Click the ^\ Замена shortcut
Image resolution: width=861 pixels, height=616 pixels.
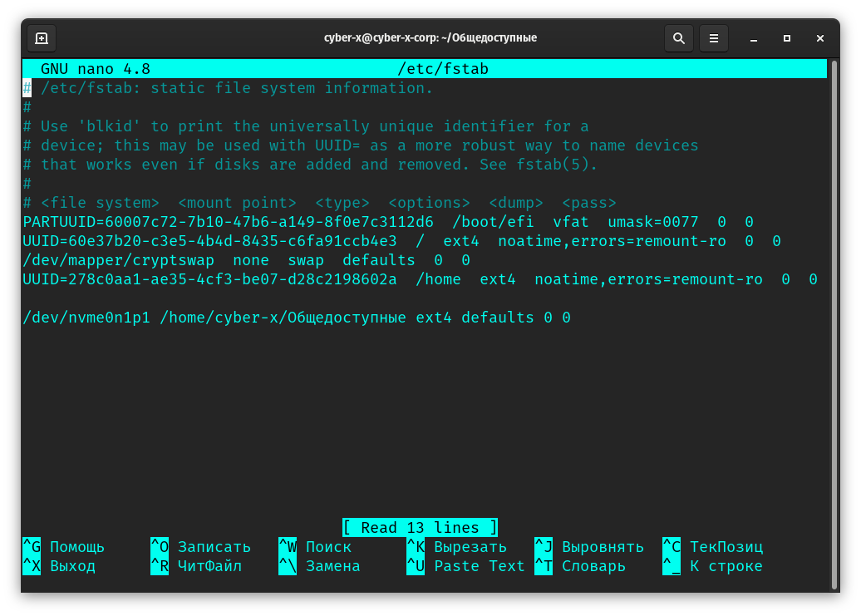click(319, 566)
